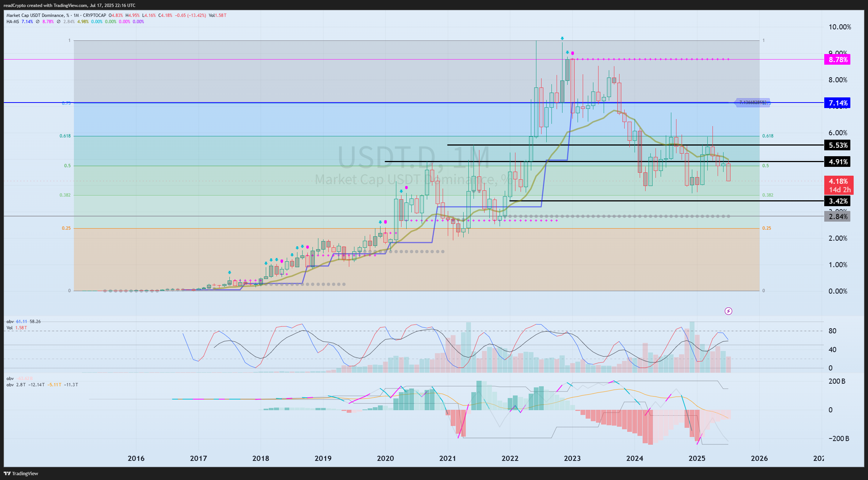Click the 58.26 obv value
Screen dimensions: 868x480
[x=35, y=322]
